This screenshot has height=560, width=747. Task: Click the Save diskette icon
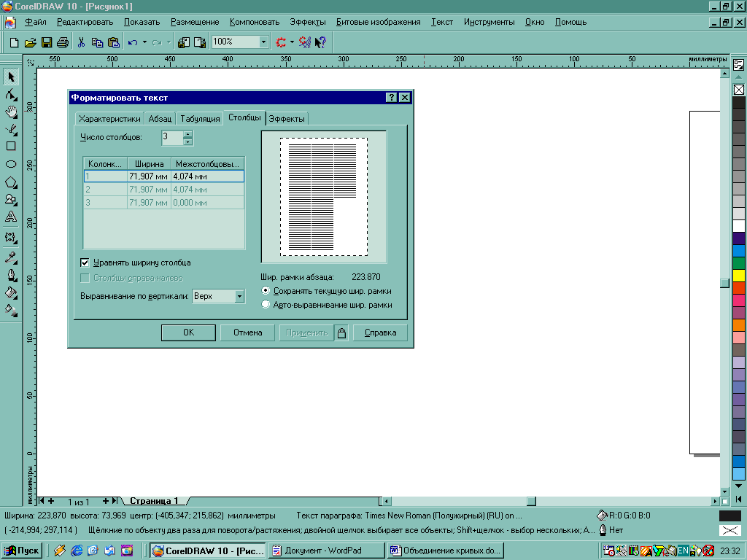pyautogui.click(x=47, y=42)
